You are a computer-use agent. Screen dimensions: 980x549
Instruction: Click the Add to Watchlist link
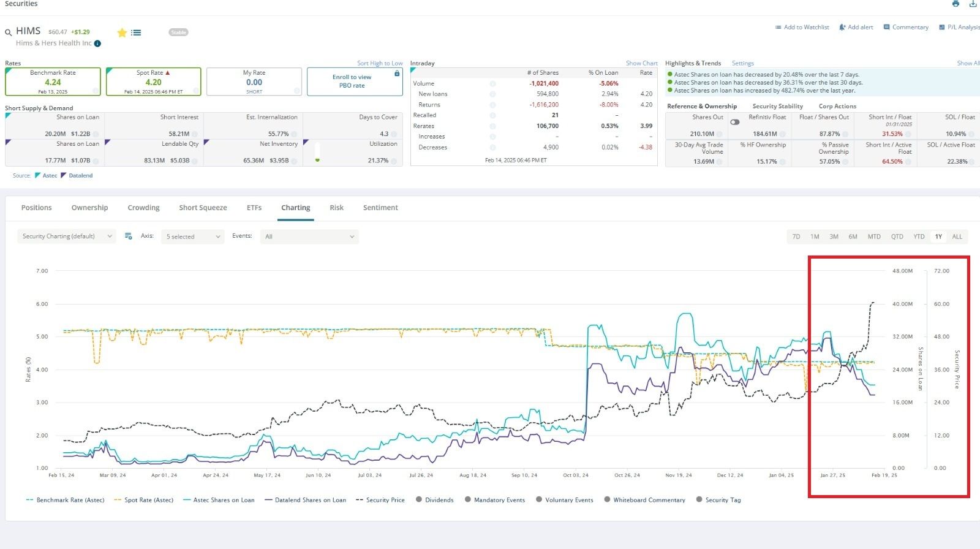click(802, 27)
